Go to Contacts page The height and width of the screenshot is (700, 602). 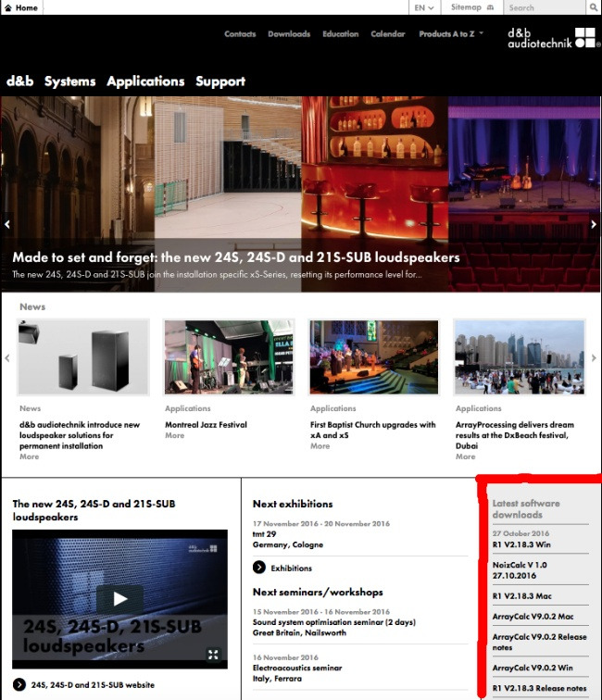240,34
